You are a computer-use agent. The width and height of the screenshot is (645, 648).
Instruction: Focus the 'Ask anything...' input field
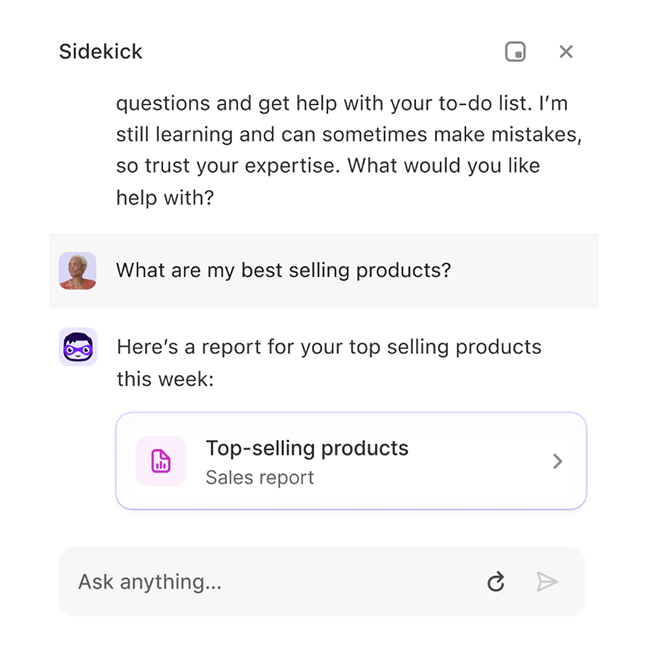click(x=270, y=582)
